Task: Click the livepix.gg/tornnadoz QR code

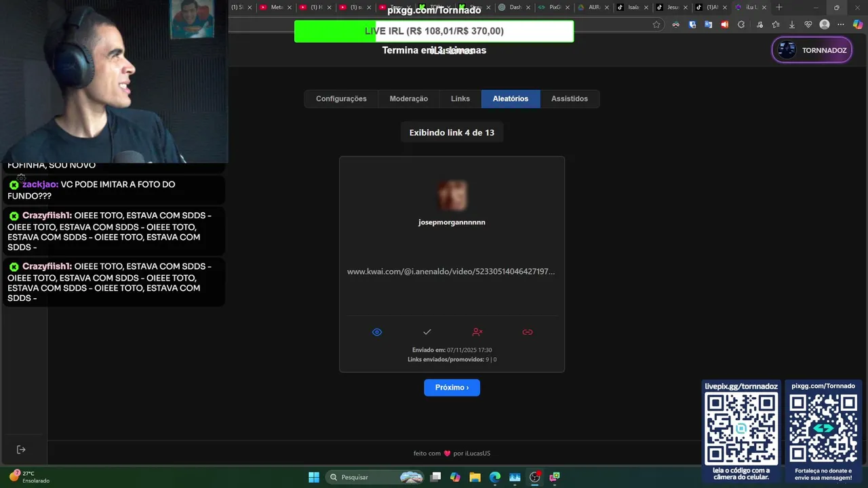Action: [x=741, y=429]
